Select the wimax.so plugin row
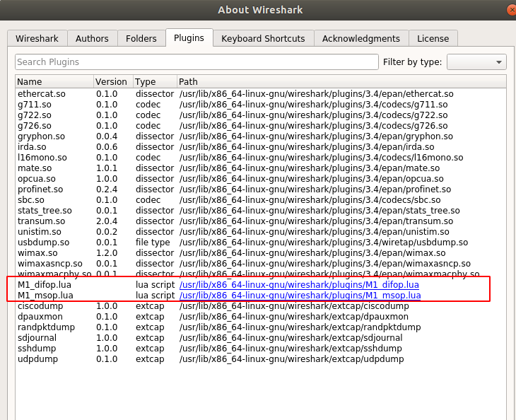 pyautogui.click(x=261, y=253)
